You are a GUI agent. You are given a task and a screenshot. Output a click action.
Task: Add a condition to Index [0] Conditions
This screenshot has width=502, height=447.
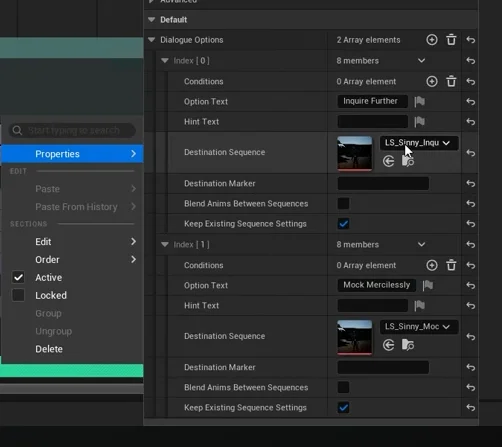coord(432,81)
